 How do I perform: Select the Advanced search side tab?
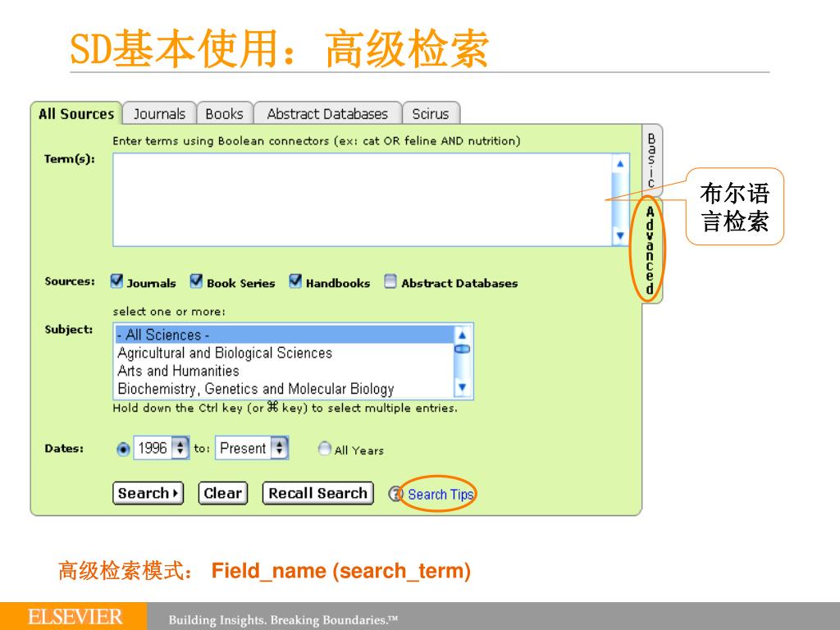[651, 250]
